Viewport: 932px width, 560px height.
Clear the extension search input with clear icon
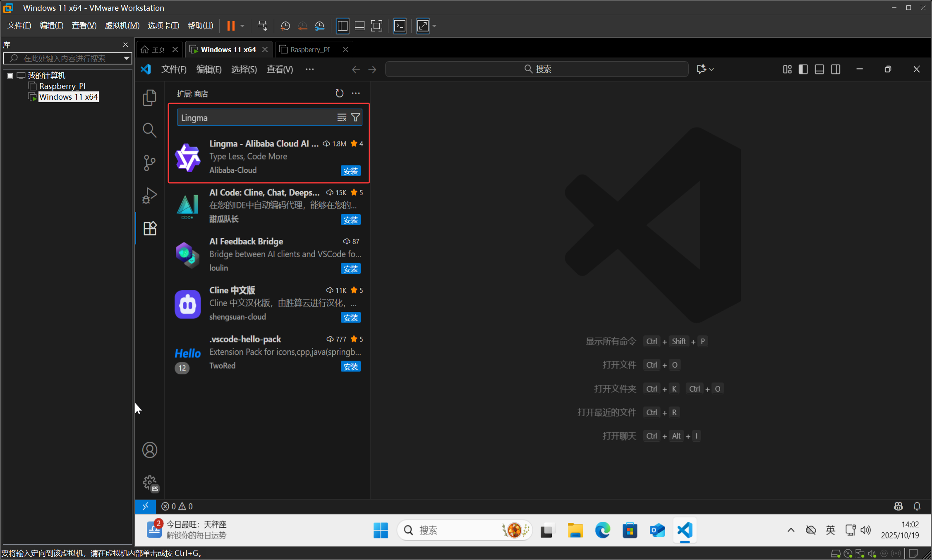(x=341, y=117)
